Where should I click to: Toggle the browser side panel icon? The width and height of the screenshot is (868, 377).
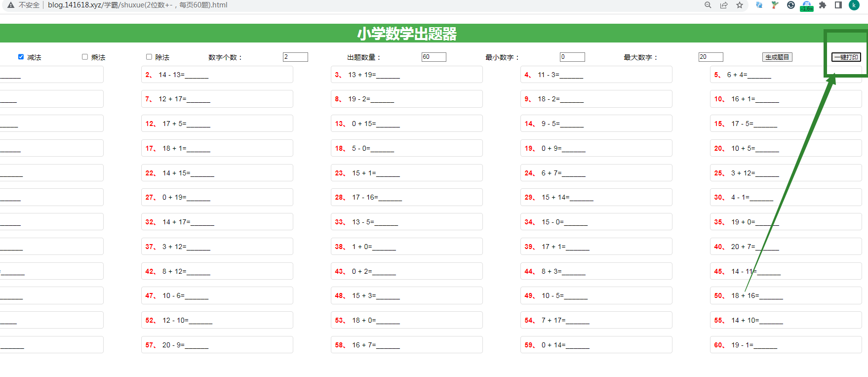click(838, 5)
